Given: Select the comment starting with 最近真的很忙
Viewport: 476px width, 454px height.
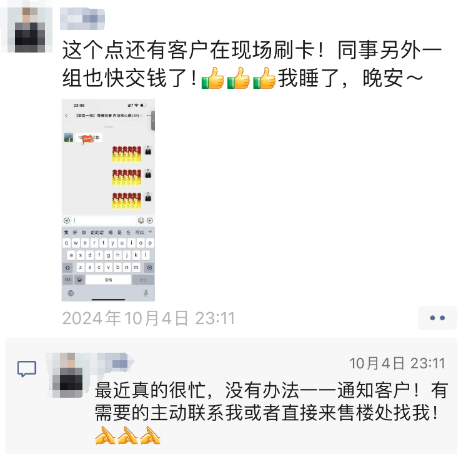Looking at the screenshot, I should pos(271,412).
